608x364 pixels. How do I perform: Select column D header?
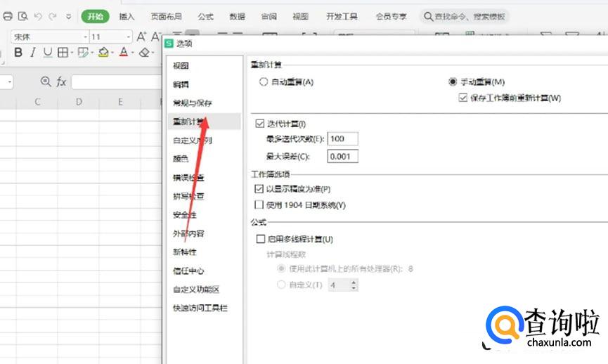click(79, 102)
